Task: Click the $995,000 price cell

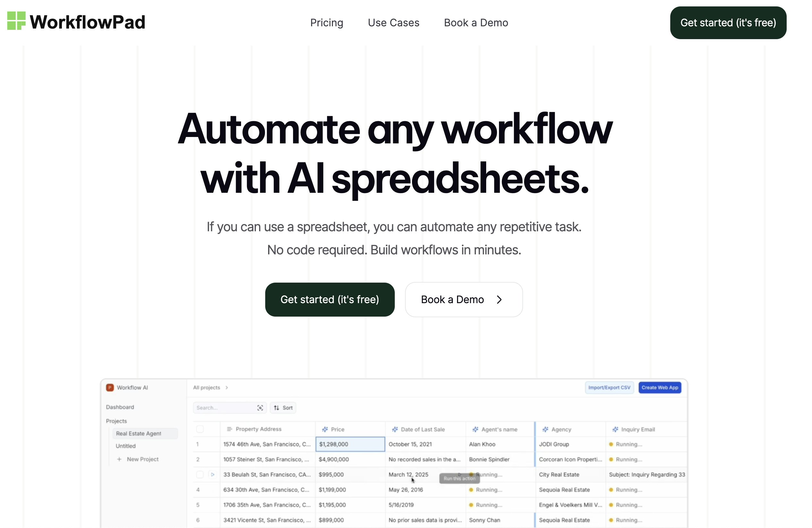Action: point(350,474)
